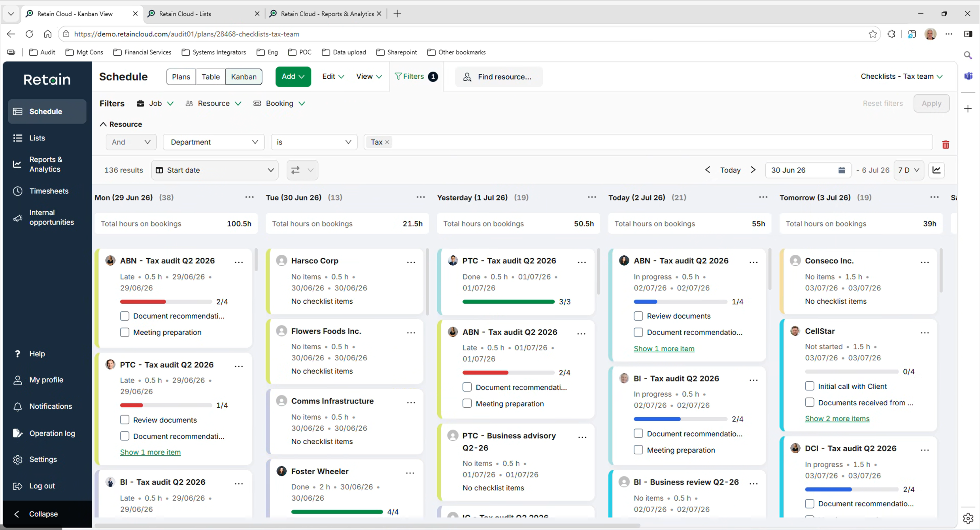Check Document recommendation on DCI card

(809, 503)
